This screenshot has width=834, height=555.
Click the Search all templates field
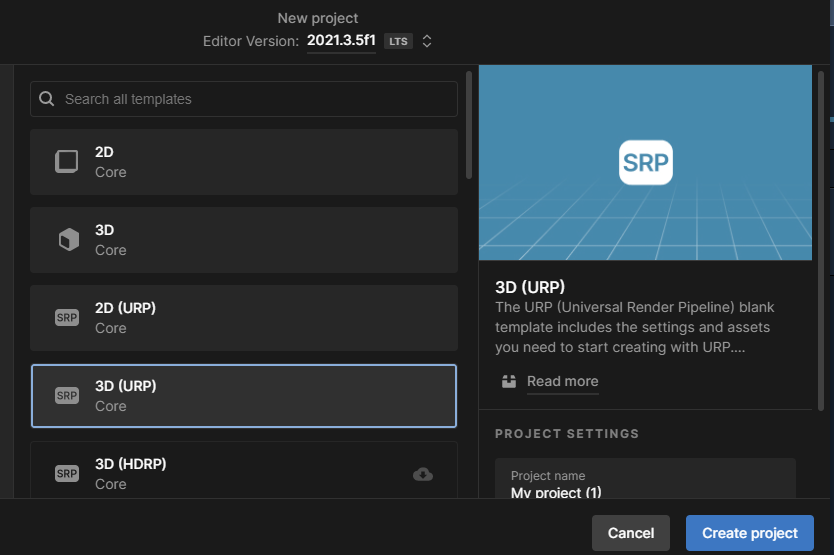255,99
